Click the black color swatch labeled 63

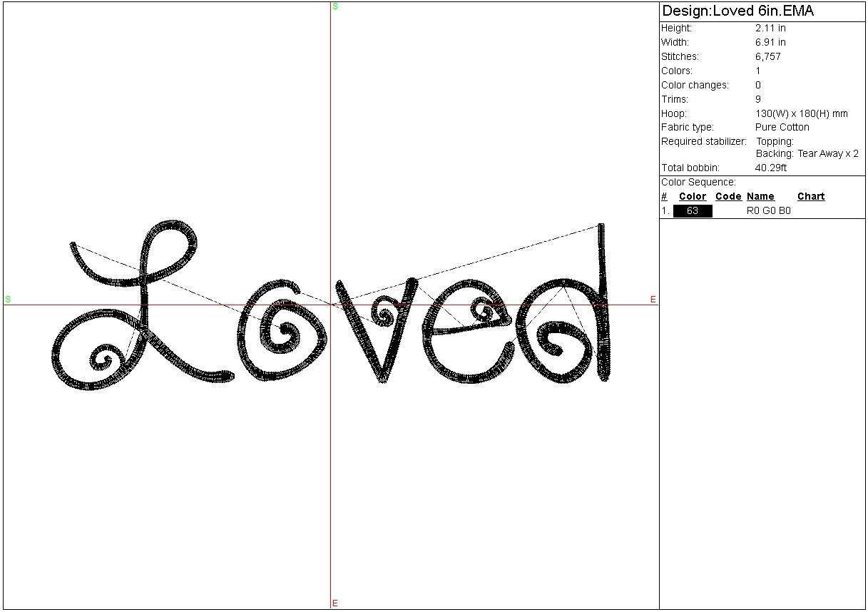693,211
